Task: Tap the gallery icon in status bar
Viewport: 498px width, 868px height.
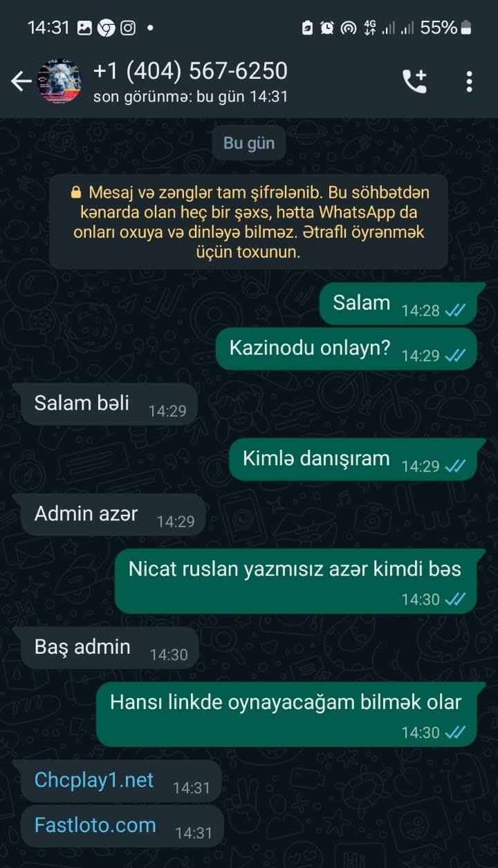Action: (x=84, y=28)
